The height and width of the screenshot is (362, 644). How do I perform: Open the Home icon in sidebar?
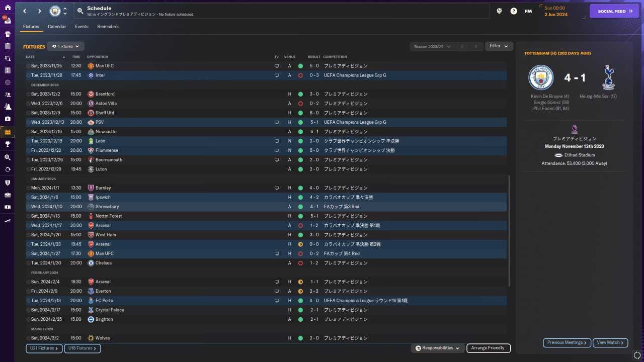click(8, 8)
